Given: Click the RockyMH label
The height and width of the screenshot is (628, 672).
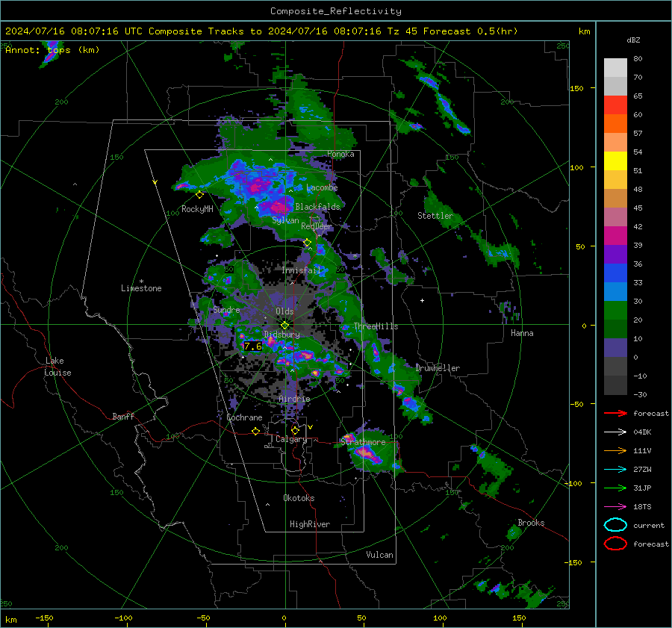Looking at the screenshot, I should (197, 209).
